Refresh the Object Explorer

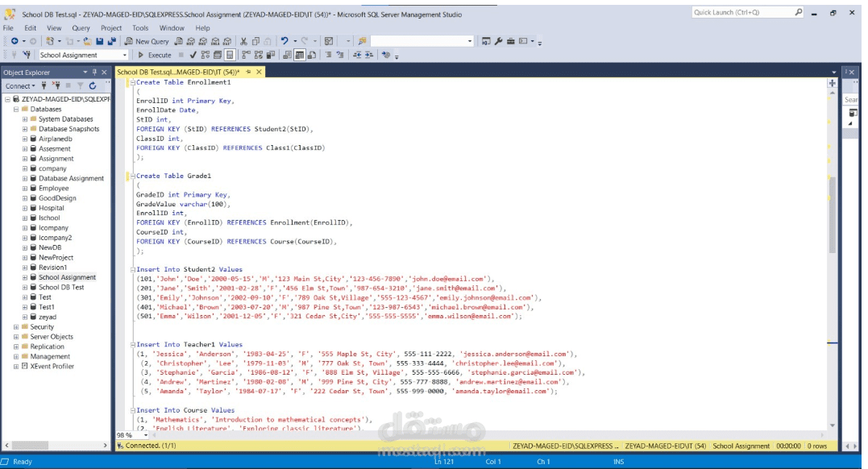pos(93,85)
